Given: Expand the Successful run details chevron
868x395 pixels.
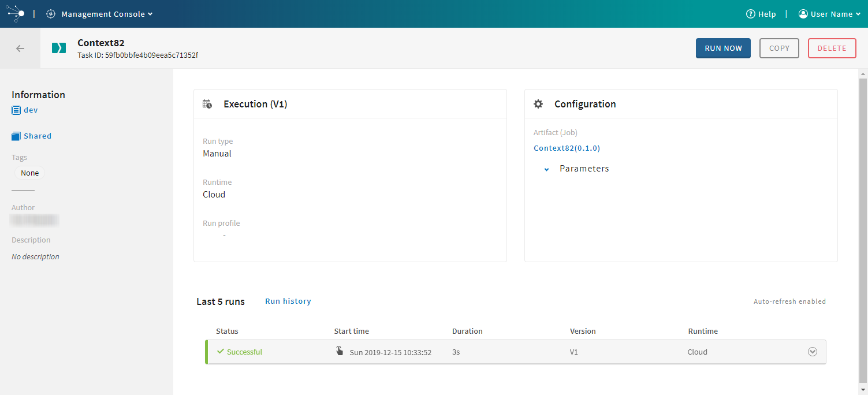Looking at the screenshot, I should (813, 352).
